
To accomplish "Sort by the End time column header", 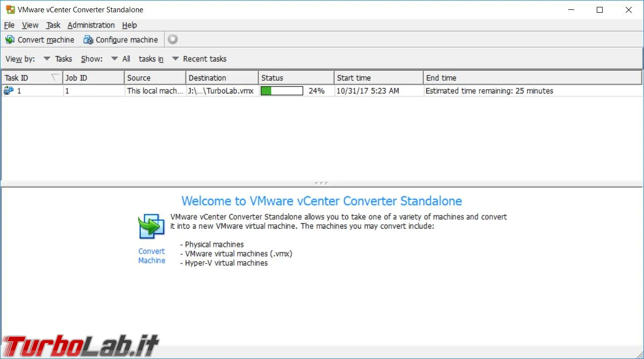I will tap(533, 78).
